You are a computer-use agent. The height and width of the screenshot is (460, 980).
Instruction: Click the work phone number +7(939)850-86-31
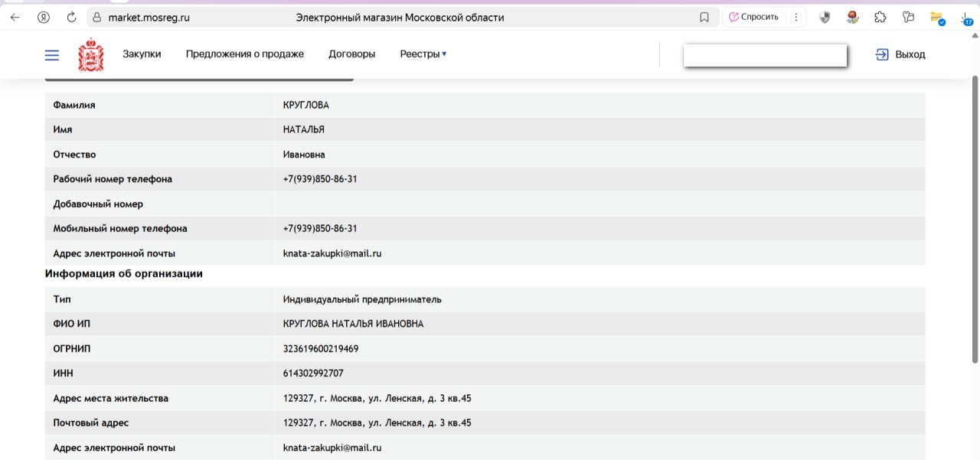pyautogui.click(x=320, y=179)
